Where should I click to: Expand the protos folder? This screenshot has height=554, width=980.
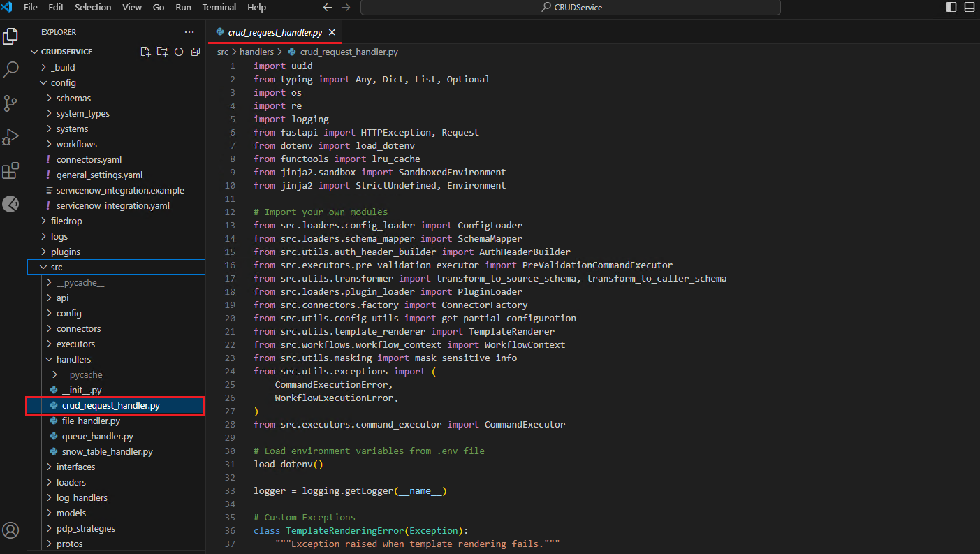(116, 544)
